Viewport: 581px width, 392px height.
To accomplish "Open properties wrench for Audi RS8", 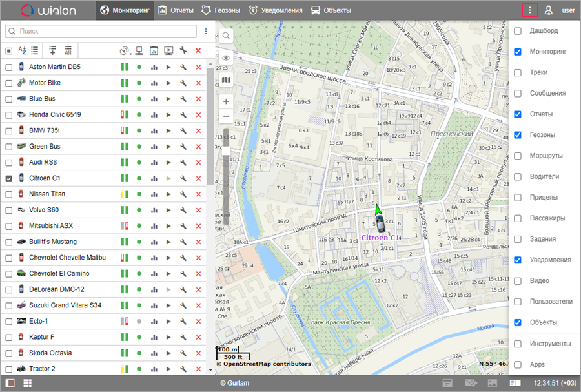I will click(183, 162).
